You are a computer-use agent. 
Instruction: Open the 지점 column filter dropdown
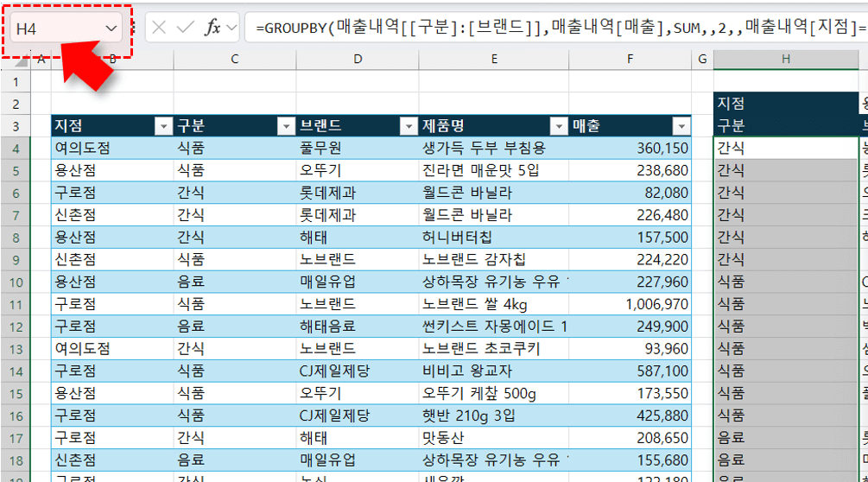coord(162,126)
